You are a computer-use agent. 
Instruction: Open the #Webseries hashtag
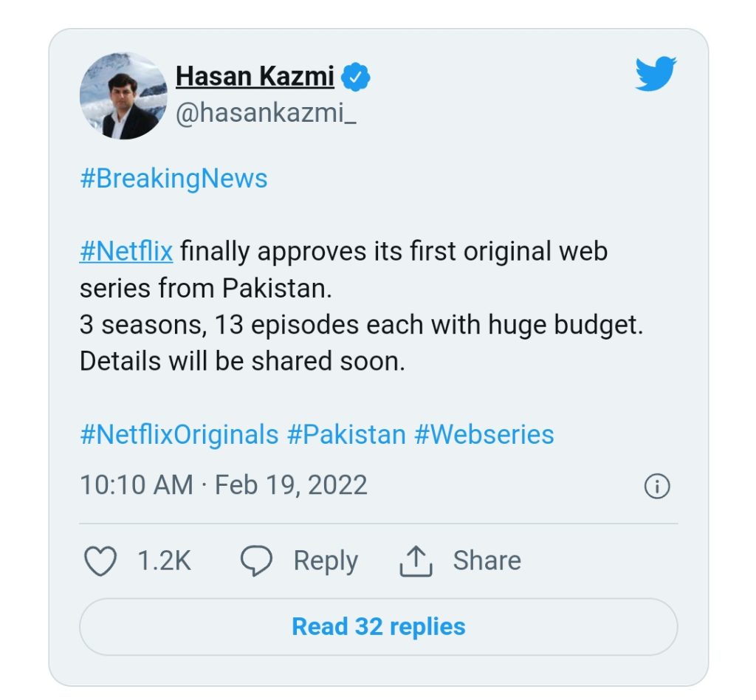tap(484, 434)
